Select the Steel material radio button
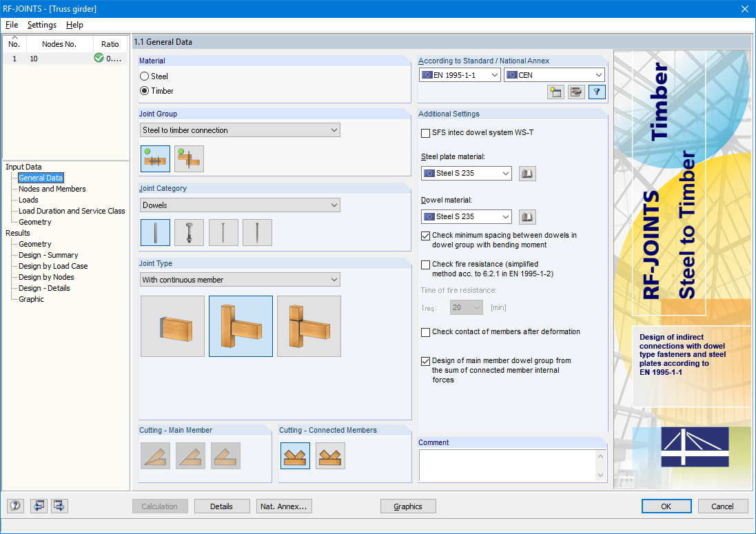756x534 pixels. tap(144, 76)
